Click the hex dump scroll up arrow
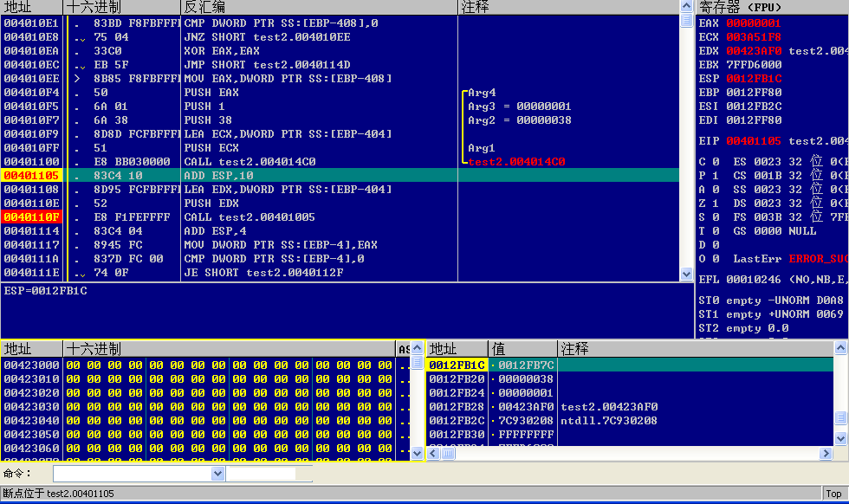 tap(416, 363)
